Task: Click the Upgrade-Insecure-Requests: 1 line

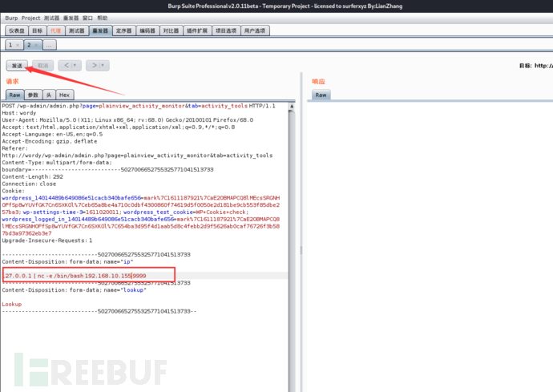Action: 47,240
